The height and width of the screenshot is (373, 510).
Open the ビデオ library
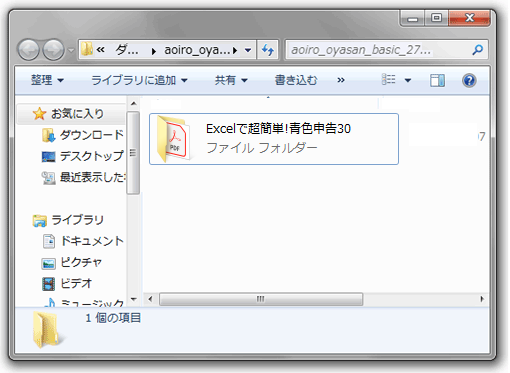[76, 283]
